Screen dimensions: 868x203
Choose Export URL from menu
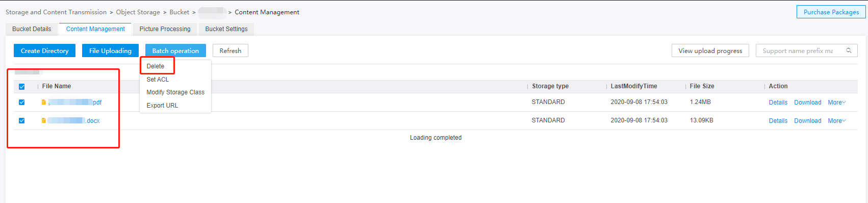[x=162, y=106]
